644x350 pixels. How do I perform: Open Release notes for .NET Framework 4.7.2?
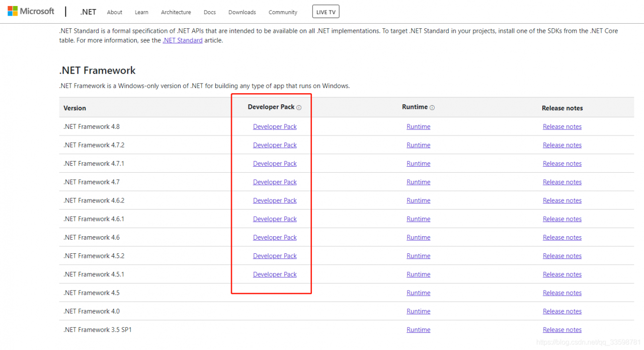tap(562, 145)
